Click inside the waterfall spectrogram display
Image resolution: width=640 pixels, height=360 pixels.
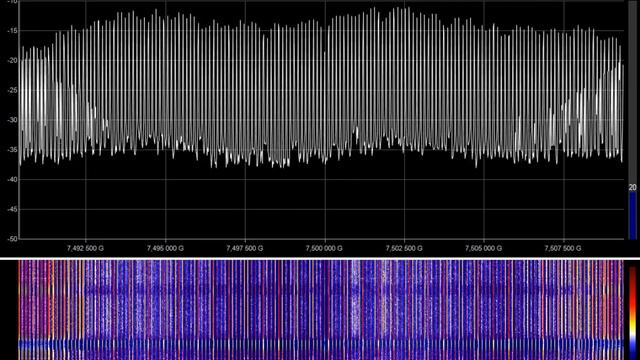coord(321,310)
